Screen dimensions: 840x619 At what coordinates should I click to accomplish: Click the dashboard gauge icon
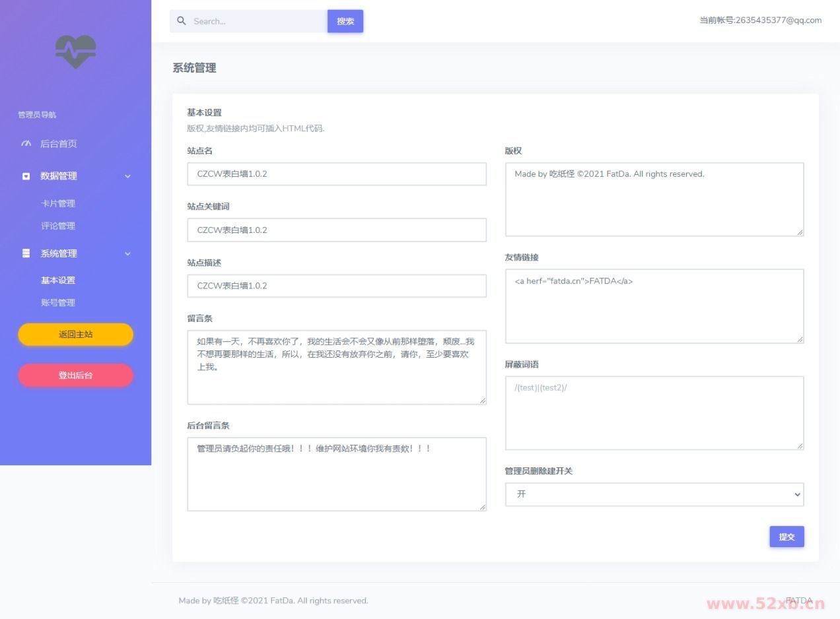click(x=26, y=144)
